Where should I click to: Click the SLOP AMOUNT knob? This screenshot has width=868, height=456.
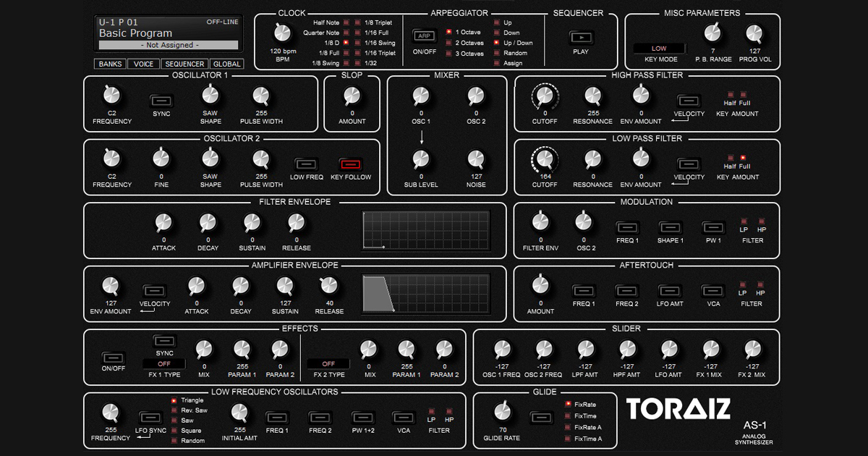click(x=352, y=94)
